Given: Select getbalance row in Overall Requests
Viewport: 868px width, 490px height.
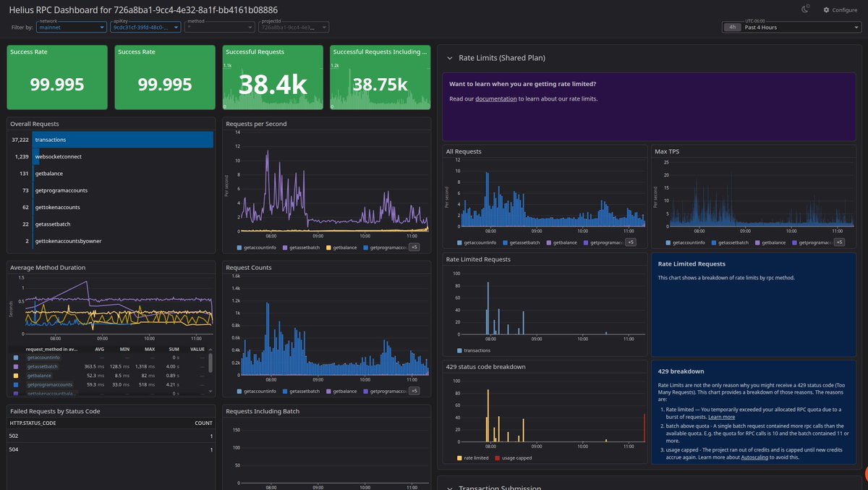Looking at the screenshot, I should click(x=111, y=174).
